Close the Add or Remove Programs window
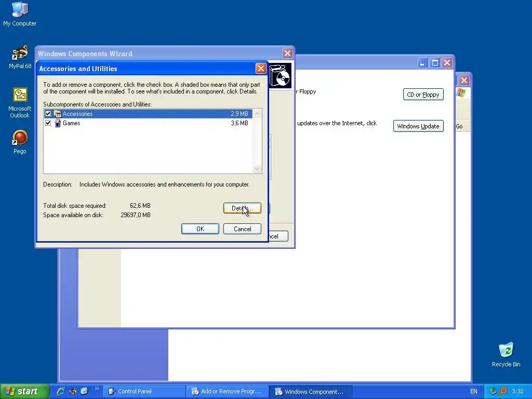532x399 pixels. click(447, 63)
